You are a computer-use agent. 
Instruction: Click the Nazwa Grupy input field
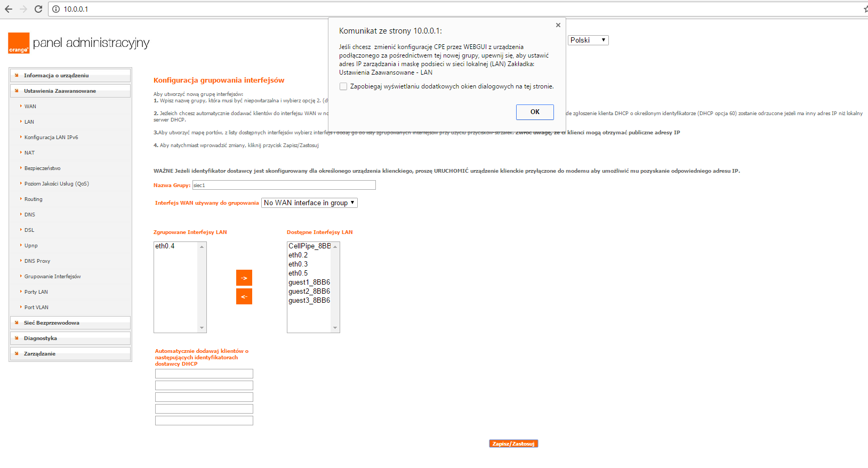click(x=284, y=185)
